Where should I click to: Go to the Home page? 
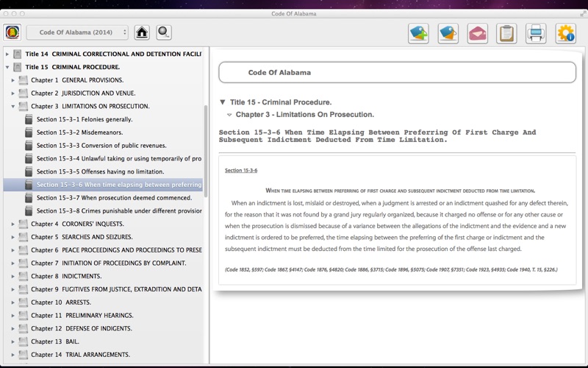click(x=142, y=32)
